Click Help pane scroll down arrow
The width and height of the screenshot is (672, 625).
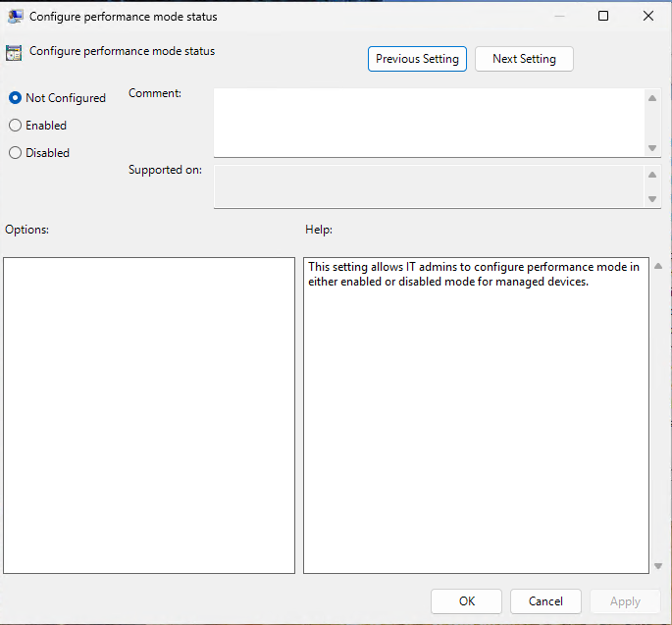658,566
